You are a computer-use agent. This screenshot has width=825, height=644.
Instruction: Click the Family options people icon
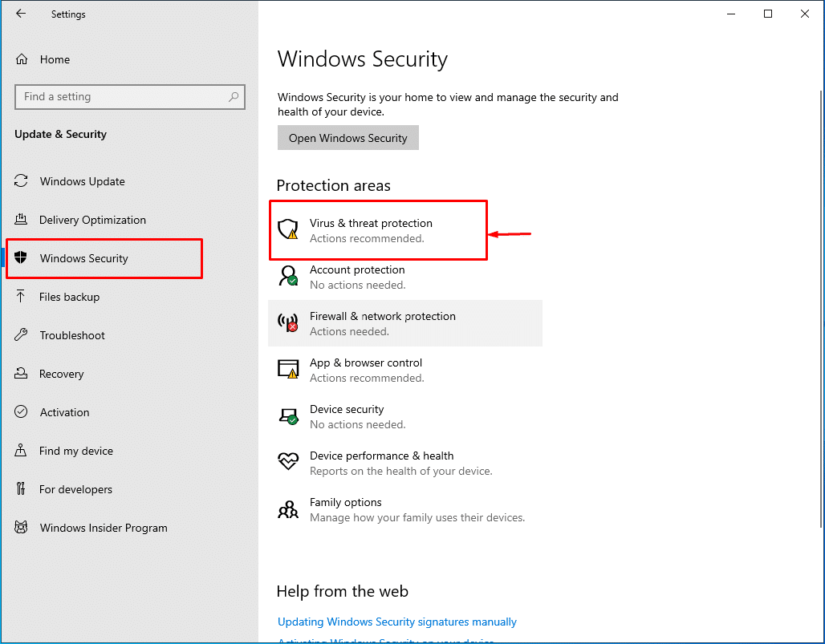pyautogui.click(x=288, y=509)
